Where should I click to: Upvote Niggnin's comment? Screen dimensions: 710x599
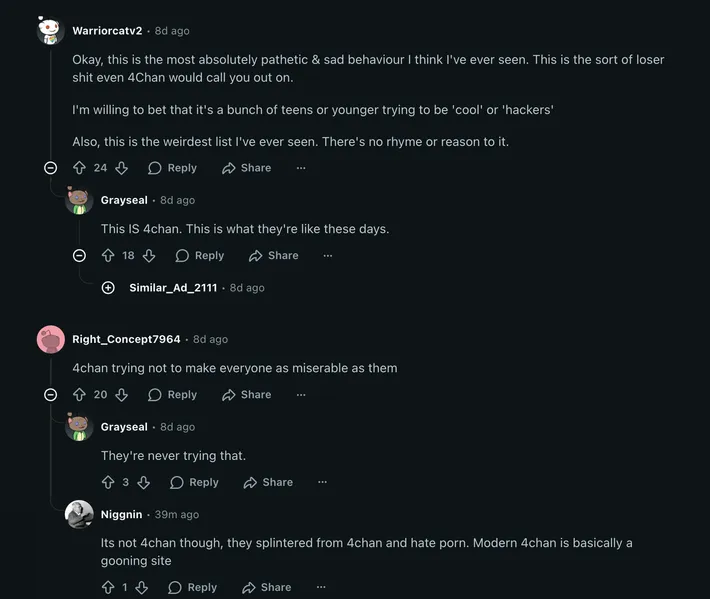coord(108,588)
